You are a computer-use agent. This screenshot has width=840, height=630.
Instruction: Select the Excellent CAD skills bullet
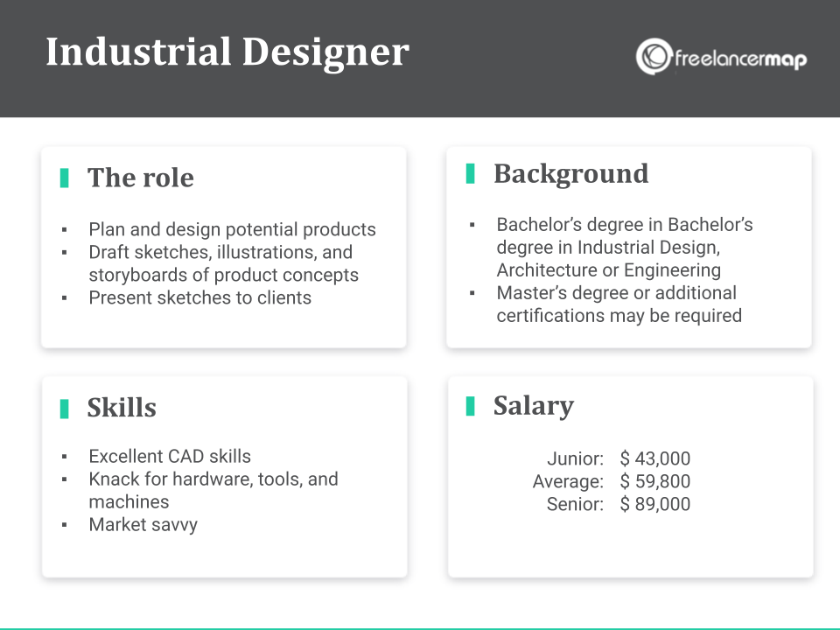[x=170, y=456]
